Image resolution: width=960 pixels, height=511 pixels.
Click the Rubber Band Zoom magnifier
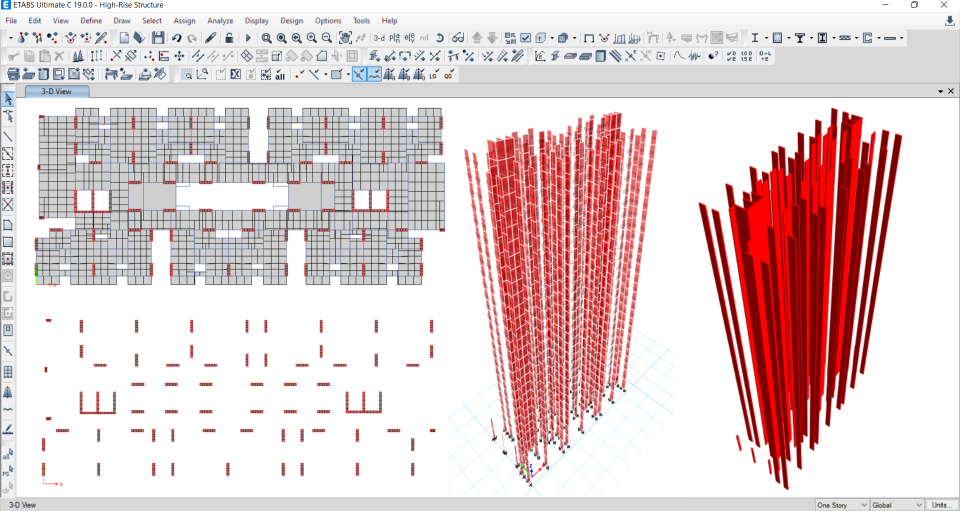266,38
